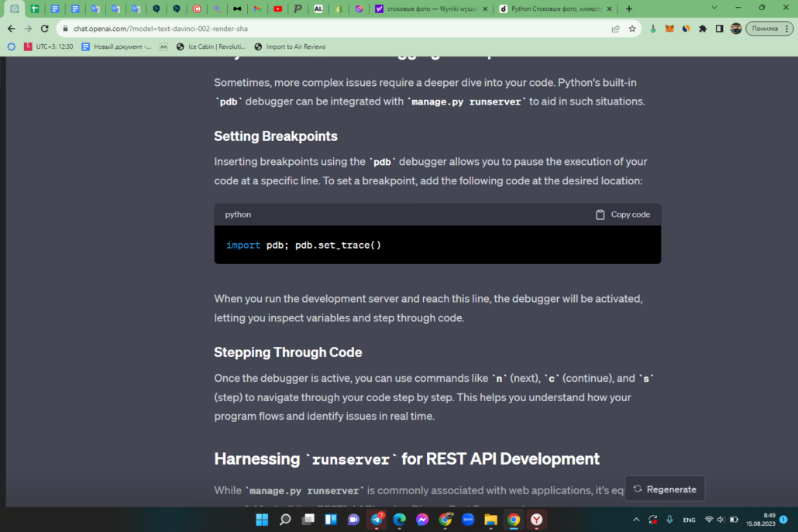This screenshot has height=532, width=798.
Task: Expand the tab search dropdown
Action: (x=714, y=9)
